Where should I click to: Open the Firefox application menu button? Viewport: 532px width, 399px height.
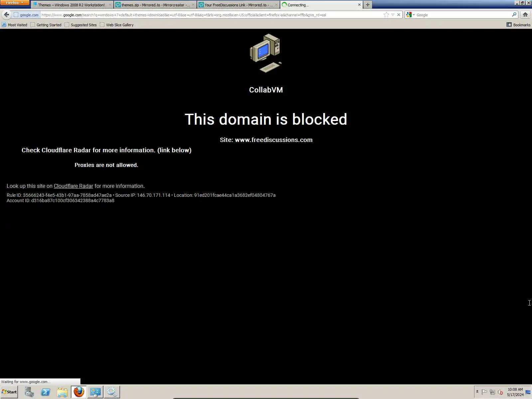pos(15,3)
